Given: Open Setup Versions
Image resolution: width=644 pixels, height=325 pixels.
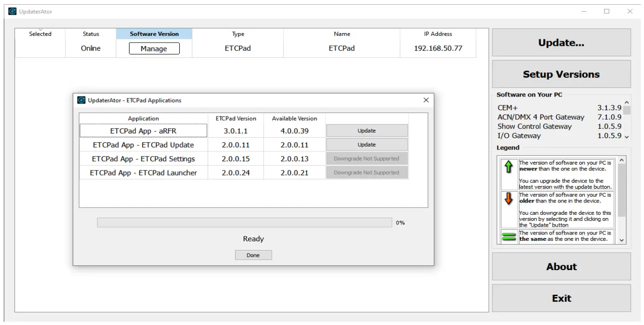Looking at the screenshot, I should click(561, 74).
